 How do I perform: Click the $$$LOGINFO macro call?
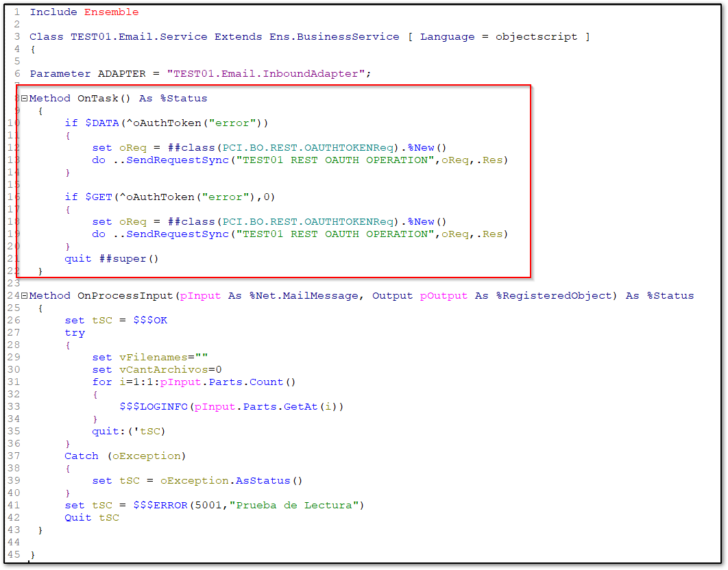click(x=156, y=406)
